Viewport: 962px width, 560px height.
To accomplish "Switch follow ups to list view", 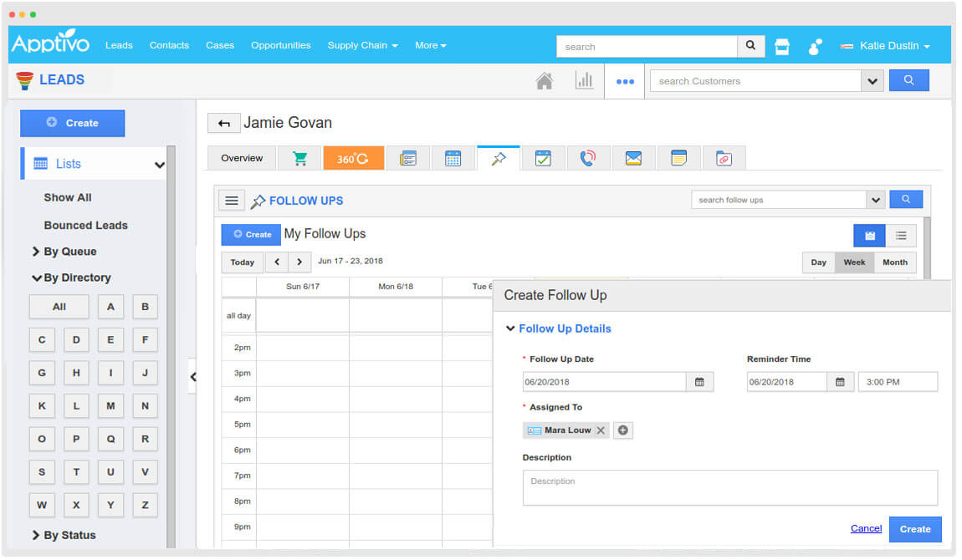I will [901, 235].
